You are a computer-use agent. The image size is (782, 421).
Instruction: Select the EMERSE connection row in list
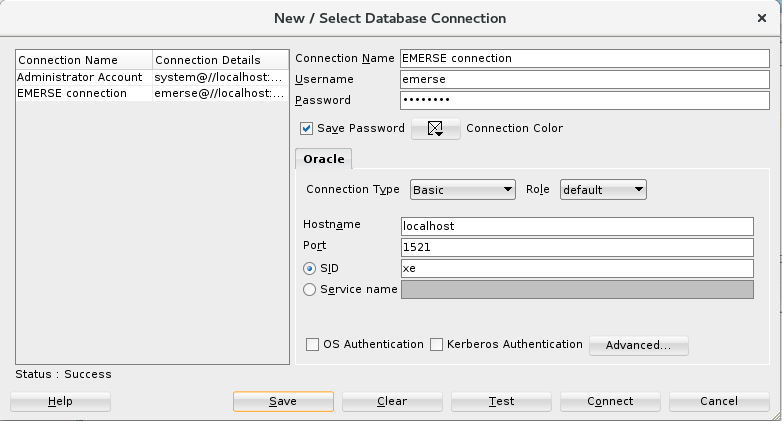(x=152, y=93)
